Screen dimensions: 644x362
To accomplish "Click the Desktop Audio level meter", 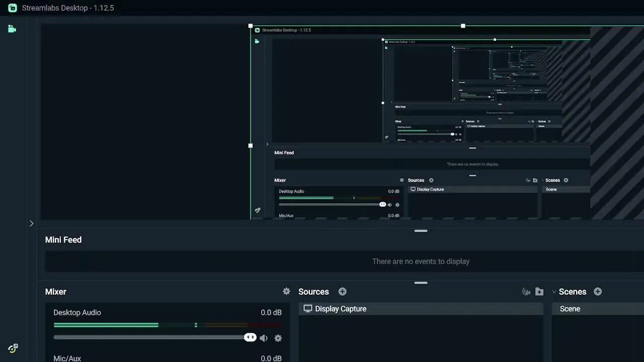I will point(168,325).
